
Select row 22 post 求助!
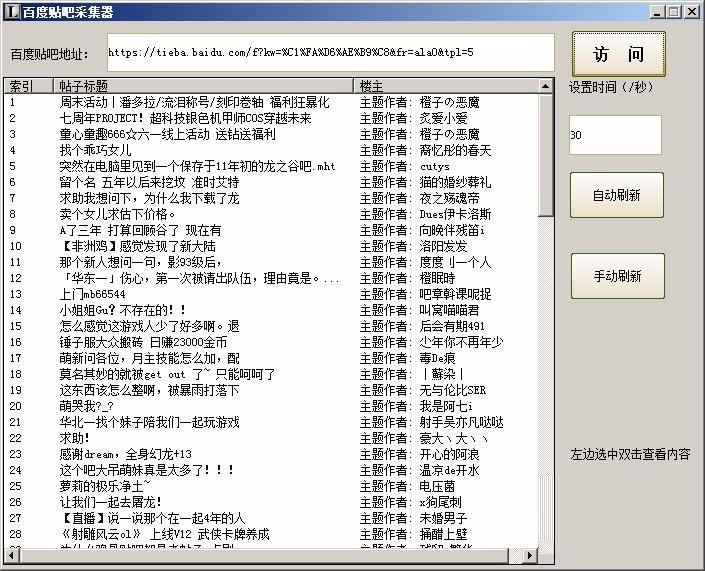[x=74, y=438]
